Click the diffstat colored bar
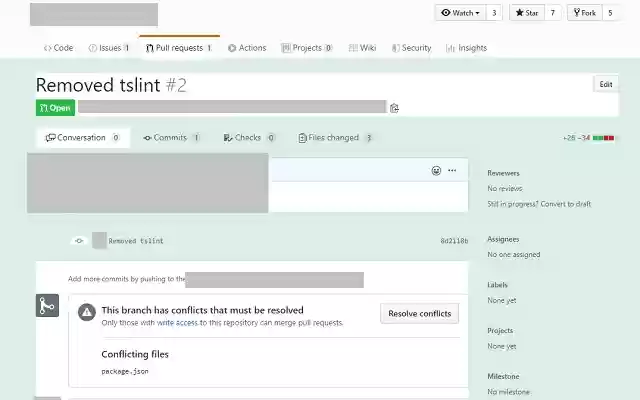 click(604, 138)
